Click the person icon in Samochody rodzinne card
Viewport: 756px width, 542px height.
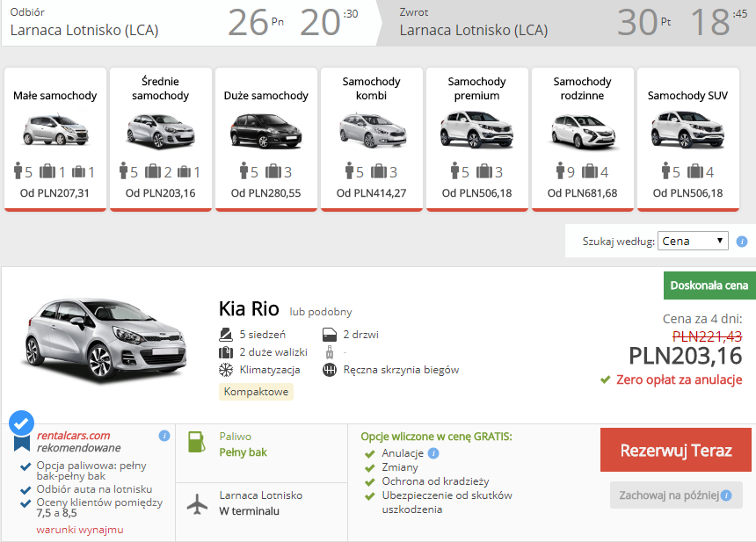click(x=560, y=170)
